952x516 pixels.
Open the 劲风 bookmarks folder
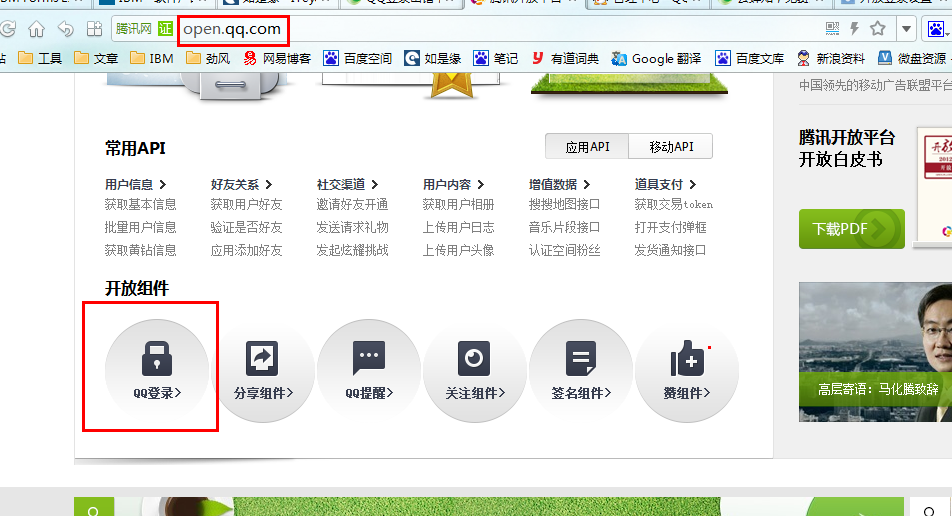(208, 58)
